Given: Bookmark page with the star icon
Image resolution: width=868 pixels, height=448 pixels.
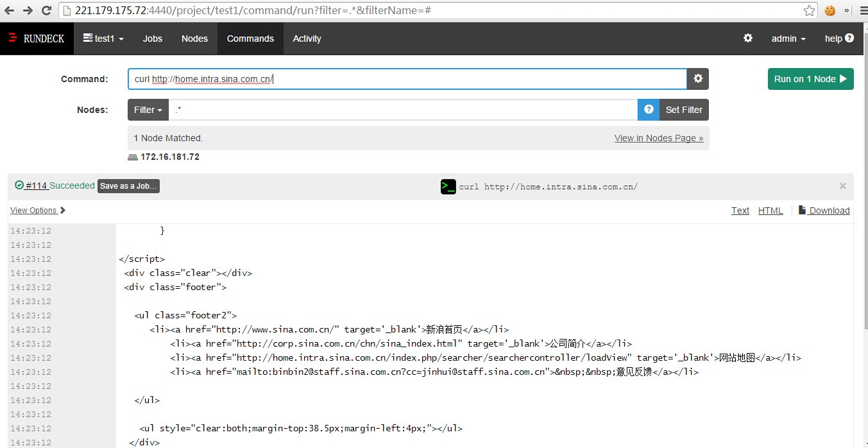Looking at the screenshot, I should tap(810, 10).
